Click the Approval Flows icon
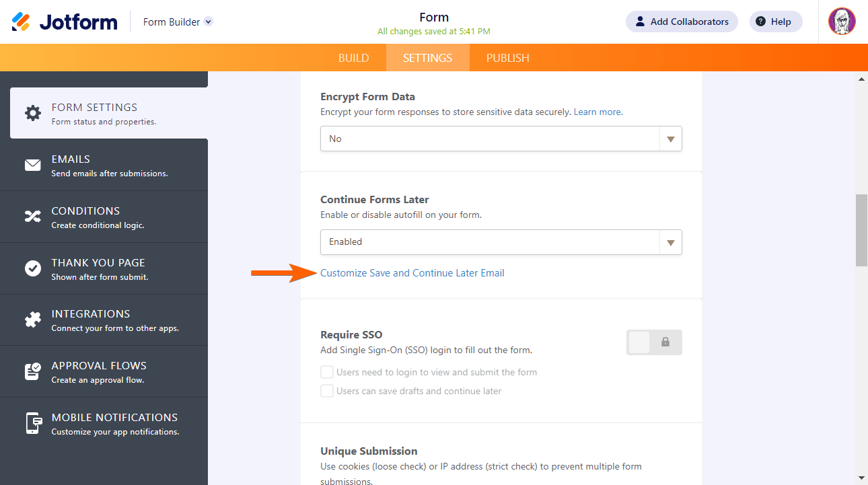Image resolution: width=868 pixels, height=485 pixels. pyautogui.click(x=33, y=371)
